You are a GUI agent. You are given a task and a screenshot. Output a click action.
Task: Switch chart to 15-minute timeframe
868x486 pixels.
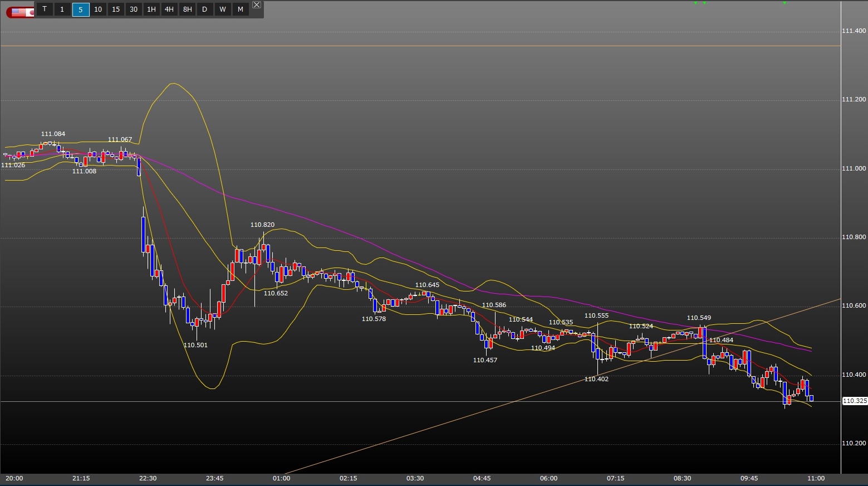[116, 9]
